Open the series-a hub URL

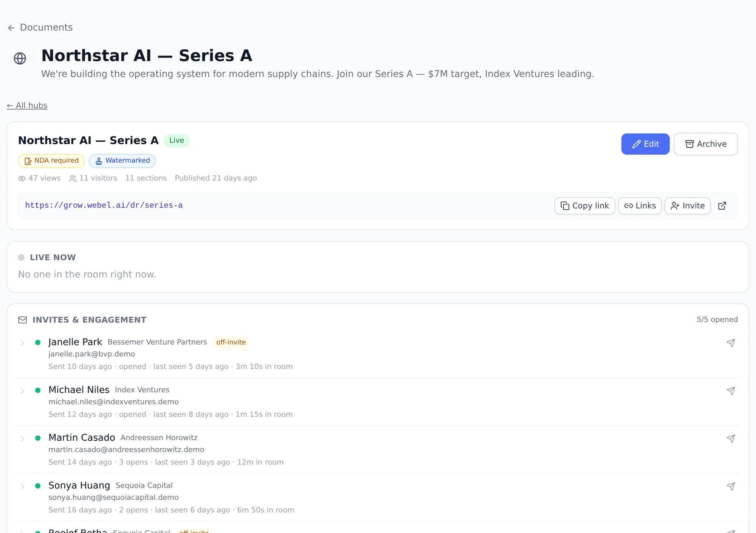pyautogui.click(x=104, y=205)
